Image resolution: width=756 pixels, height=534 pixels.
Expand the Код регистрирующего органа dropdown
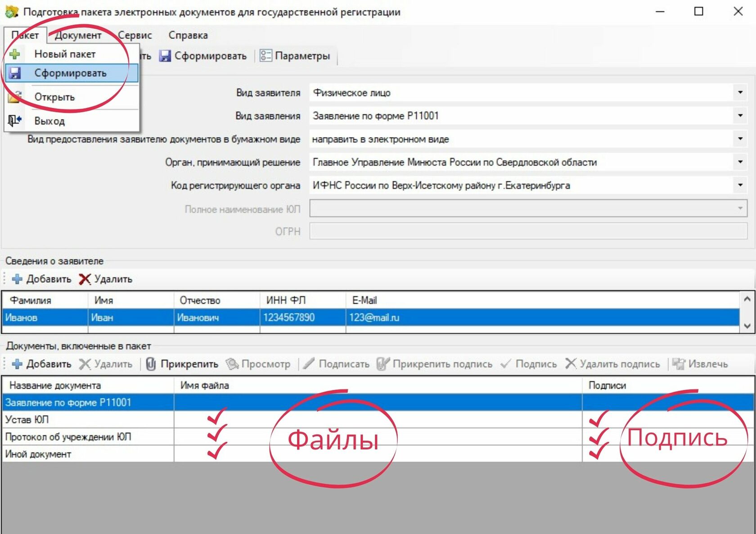(x=740, y=185)
